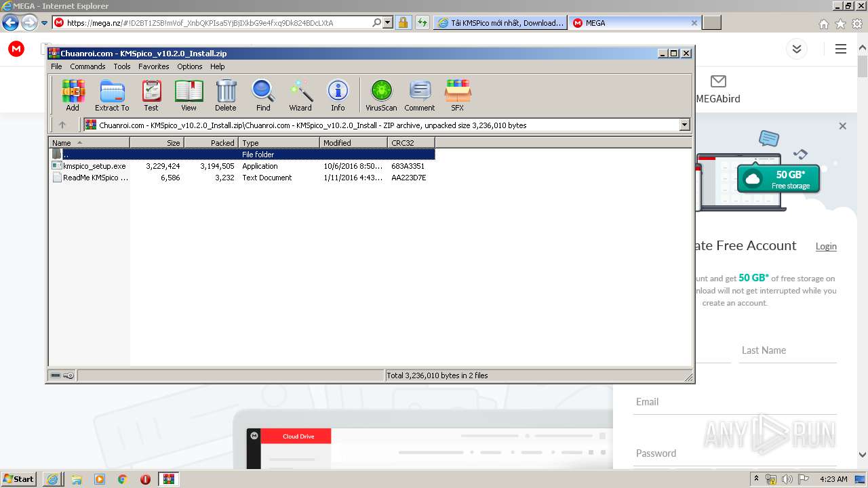Open the file explorer taskbar icon
868x488 pixels.
click(77, 479)
